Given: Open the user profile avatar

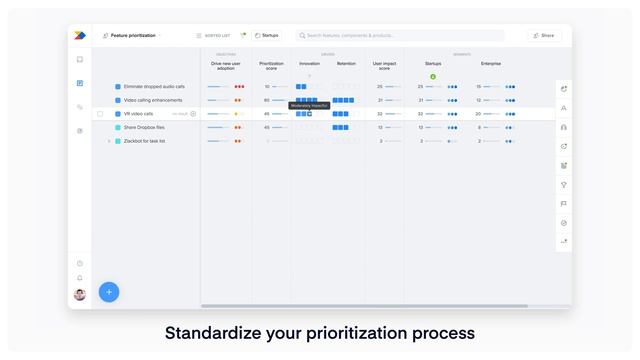Looking at the screenshot, I should [x=80, y=294].
